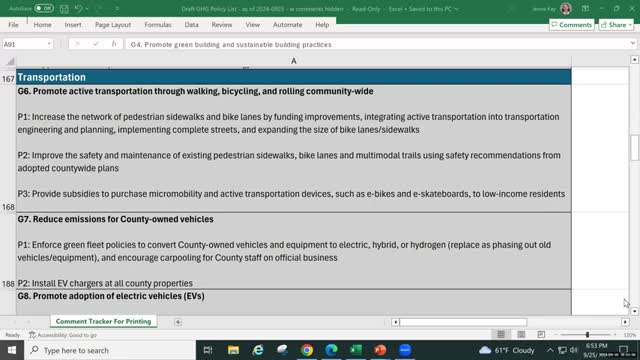
Task: Select the Review ribbon tab
Action: (x=222, y=25)
